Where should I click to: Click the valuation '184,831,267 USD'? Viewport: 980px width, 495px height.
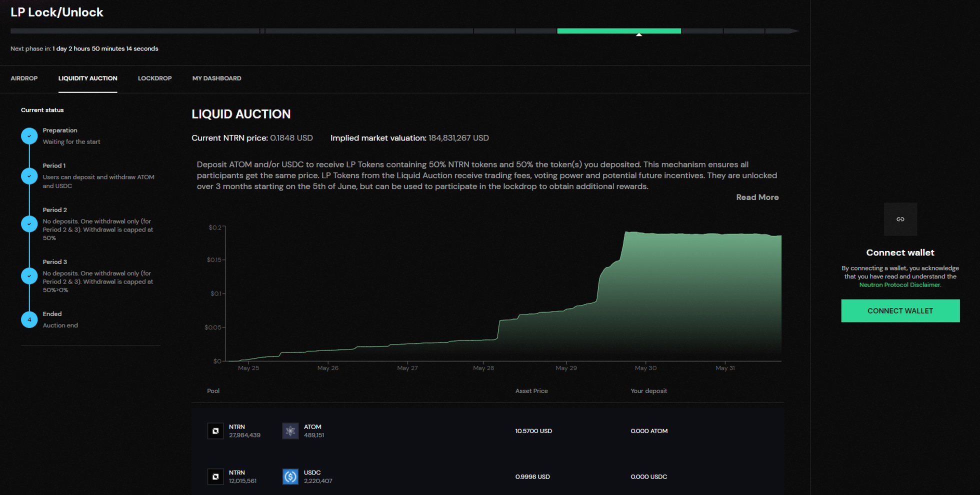(458, 138)
